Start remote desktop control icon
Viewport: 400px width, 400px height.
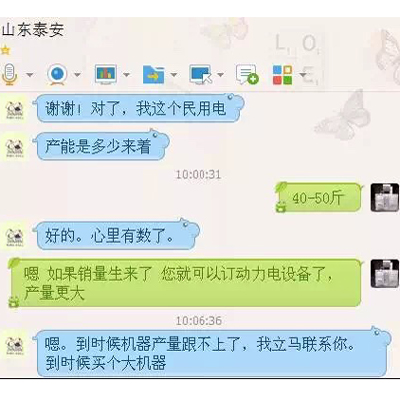point(201,74)
